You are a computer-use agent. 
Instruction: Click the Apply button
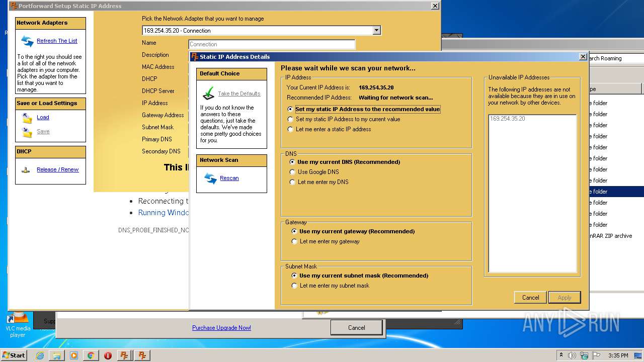[x=565, y=298]
